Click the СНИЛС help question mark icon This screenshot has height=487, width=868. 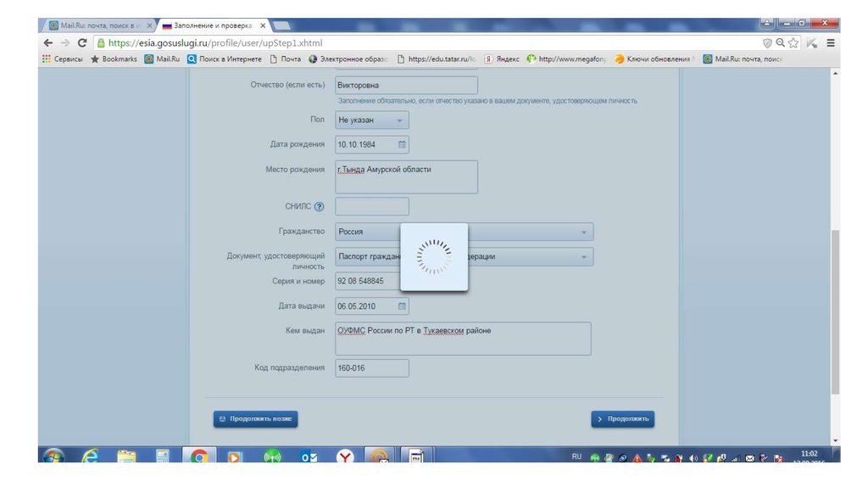click(x=319, y=206)
